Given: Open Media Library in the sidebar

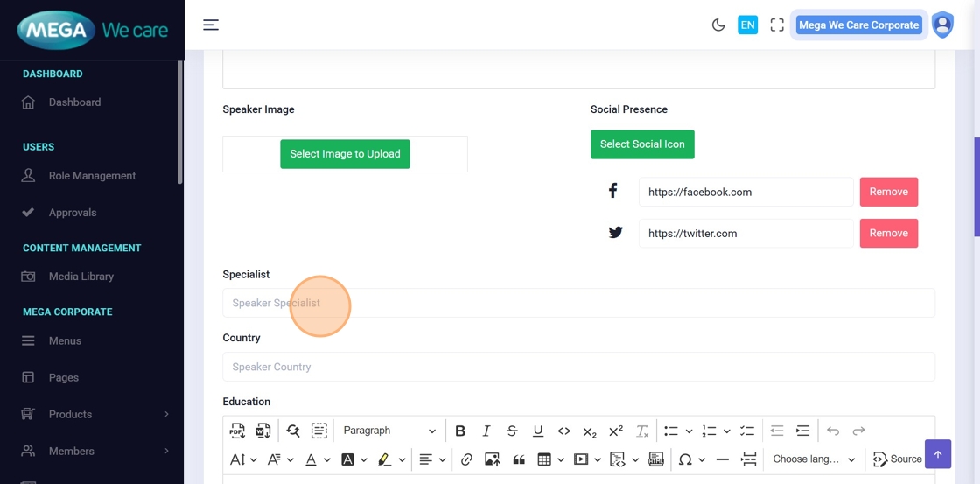Looking at the screenshot, I should click(80, 277).
